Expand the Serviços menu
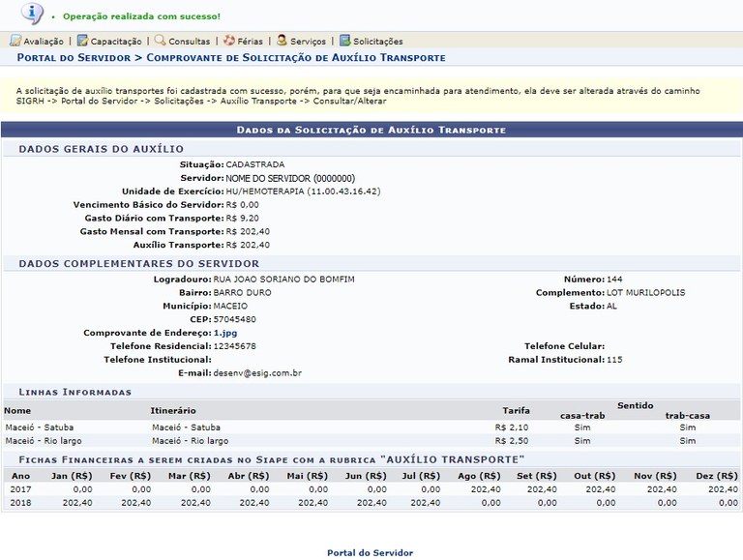 pos(308,42)
